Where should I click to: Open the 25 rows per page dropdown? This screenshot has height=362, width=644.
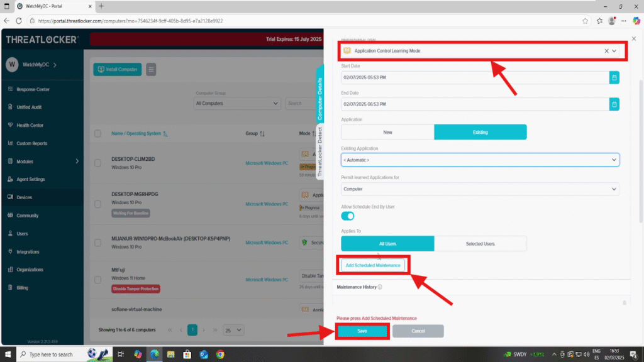click(x=233, y=330)
